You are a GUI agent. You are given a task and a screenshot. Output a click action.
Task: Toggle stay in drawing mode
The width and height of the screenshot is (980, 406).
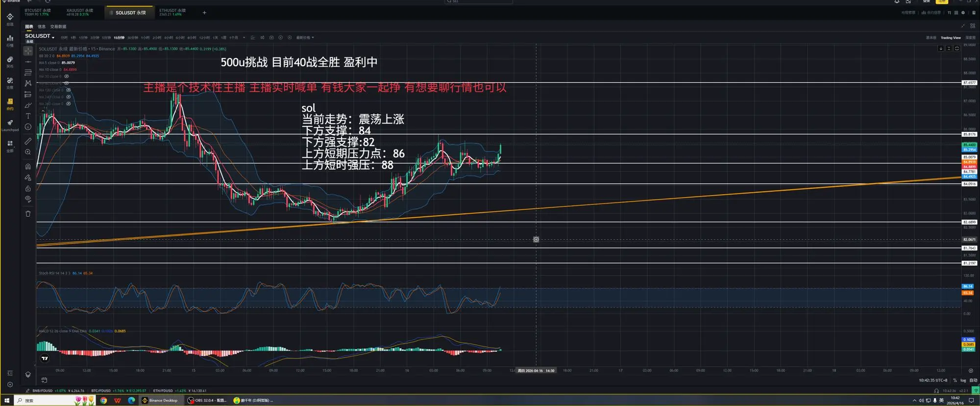(28, 178)
